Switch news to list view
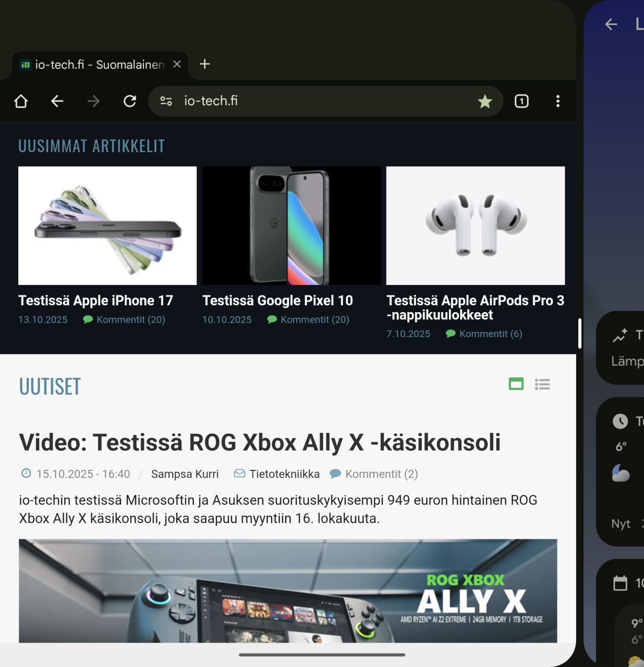This screenshot has height=667, width=644. [x=542, y=384]
